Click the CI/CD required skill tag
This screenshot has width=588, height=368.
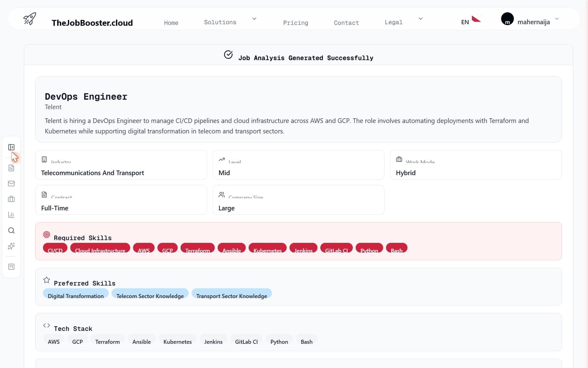point(55,248)
